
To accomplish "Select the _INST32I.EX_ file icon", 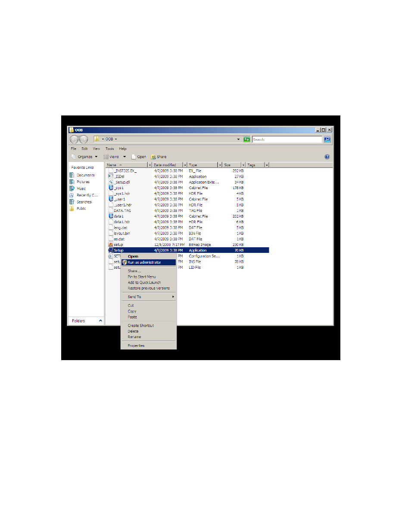I will pos(111,171).
